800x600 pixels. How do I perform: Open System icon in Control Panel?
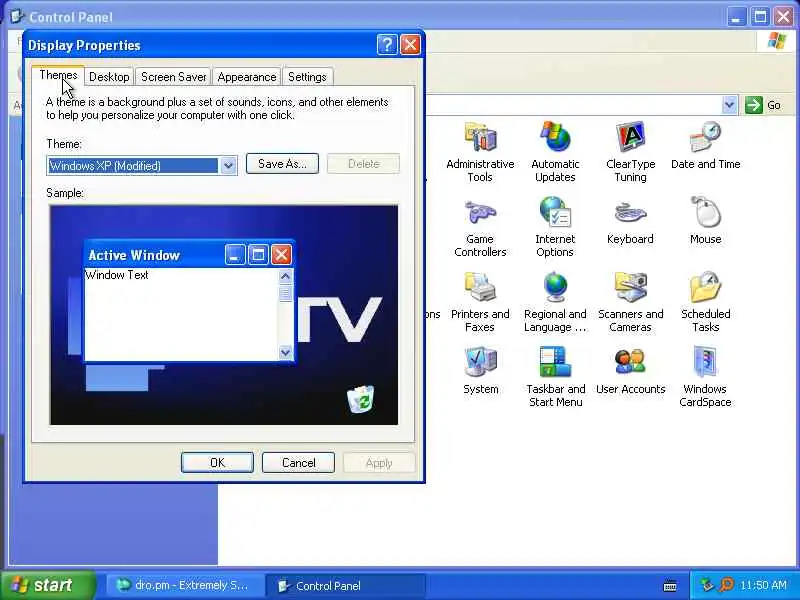480,362
